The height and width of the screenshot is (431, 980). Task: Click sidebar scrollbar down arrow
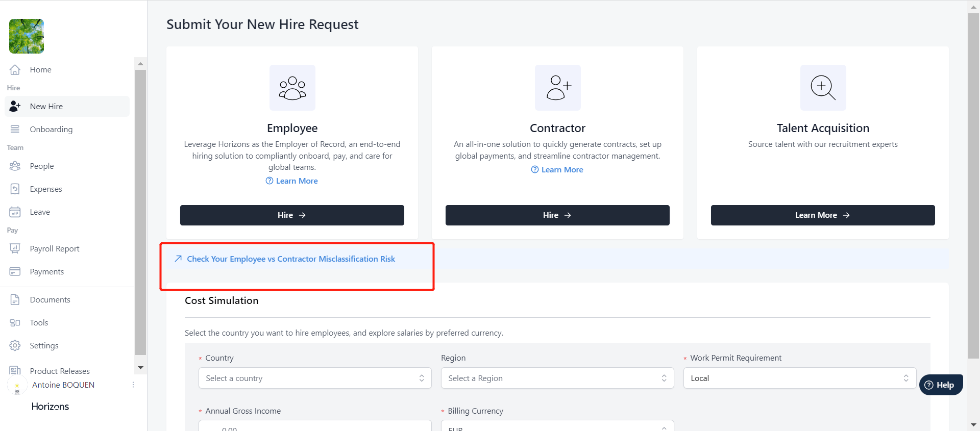click(140, 368)
